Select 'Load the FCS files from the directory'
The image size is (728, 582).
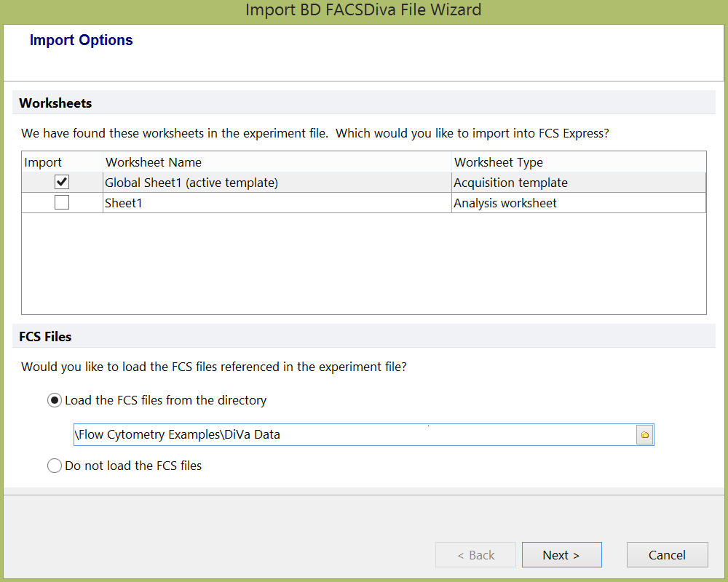pos(55,400)
